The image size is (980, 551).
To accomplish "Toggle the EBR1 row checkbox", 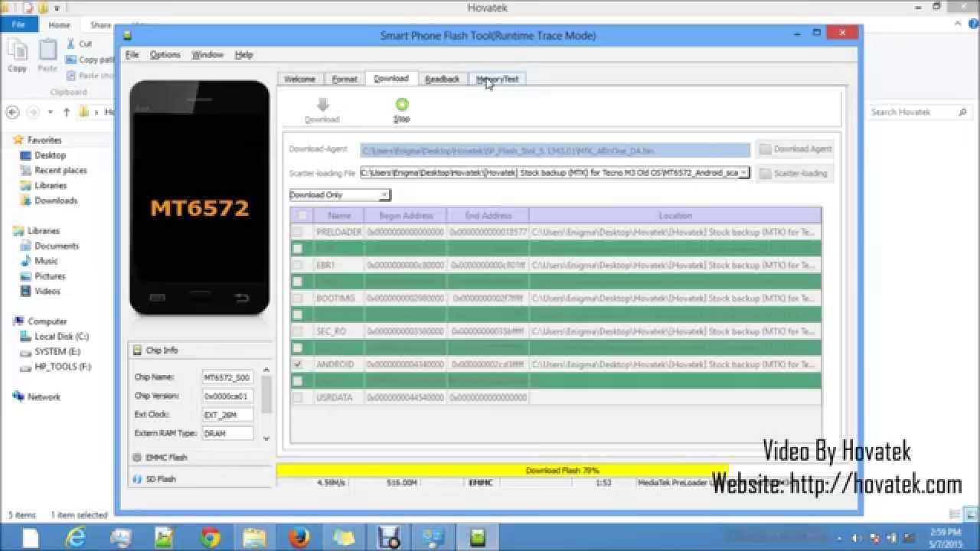I will pyautogui.click(x=298, y=265).
